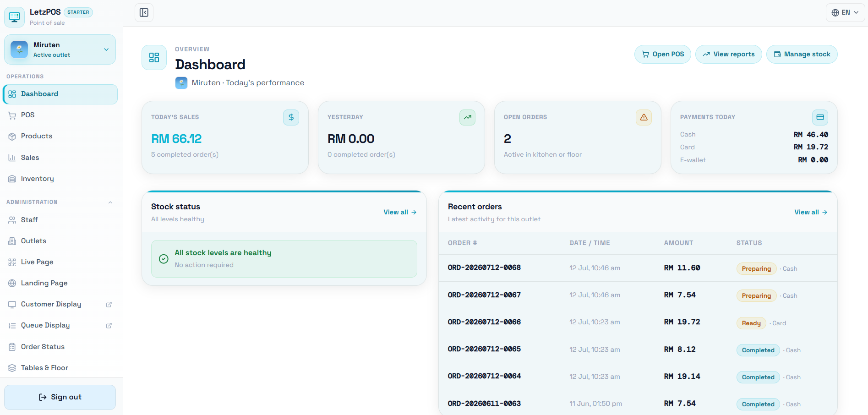Open the Order Status menu item
868x415 pixels.
(60, 347)
